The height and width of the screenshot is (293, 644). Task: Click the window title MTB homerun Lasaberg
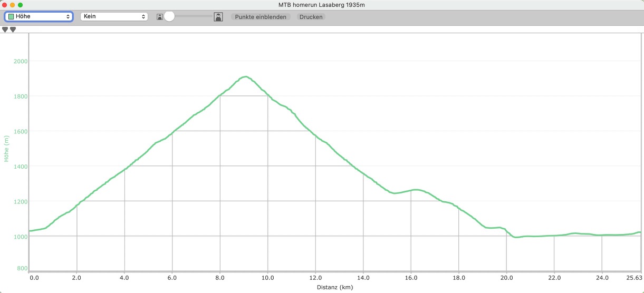click(x=322, y=5)
